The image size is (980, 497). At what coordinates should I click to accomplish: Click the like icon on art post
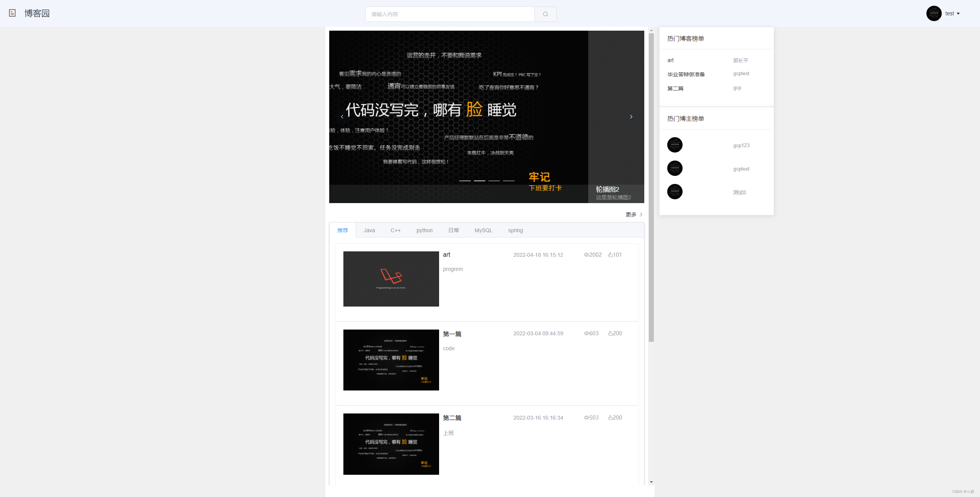coord(610,255)
